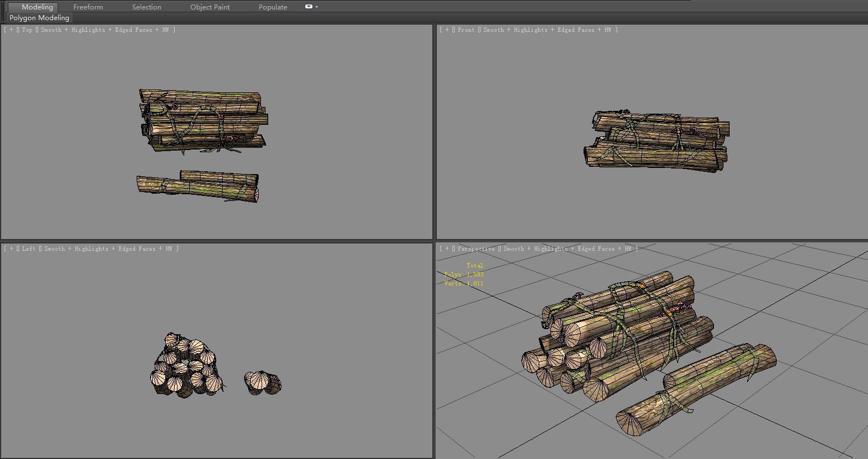
Task: Open the Top viewport point-of-view label menu
Action: click(x=27, y=30)
